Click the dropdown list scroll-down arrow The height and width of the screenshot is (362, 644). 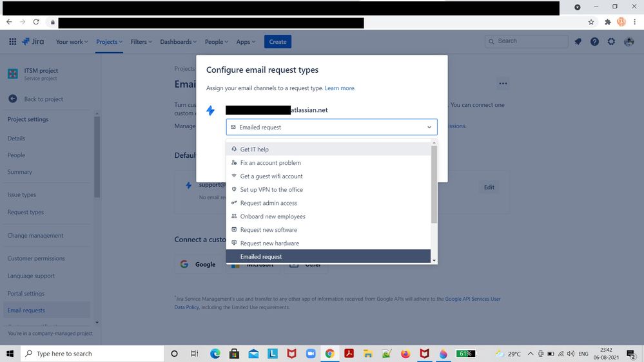pyautogui.click(x=434, y=260)
